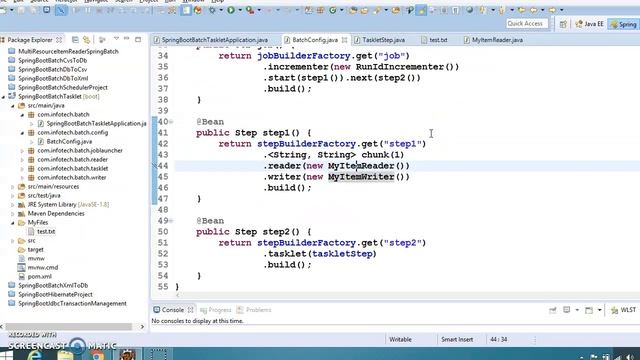The height and width of the screenshot is (360, 640).
Task: Expand the com.infotech.batch.joblauncher package
Action: [x=22, y=151]
